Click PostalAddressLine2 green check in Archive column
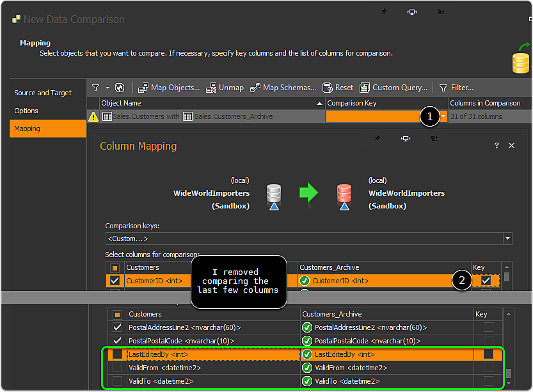 tap(307, 327)
